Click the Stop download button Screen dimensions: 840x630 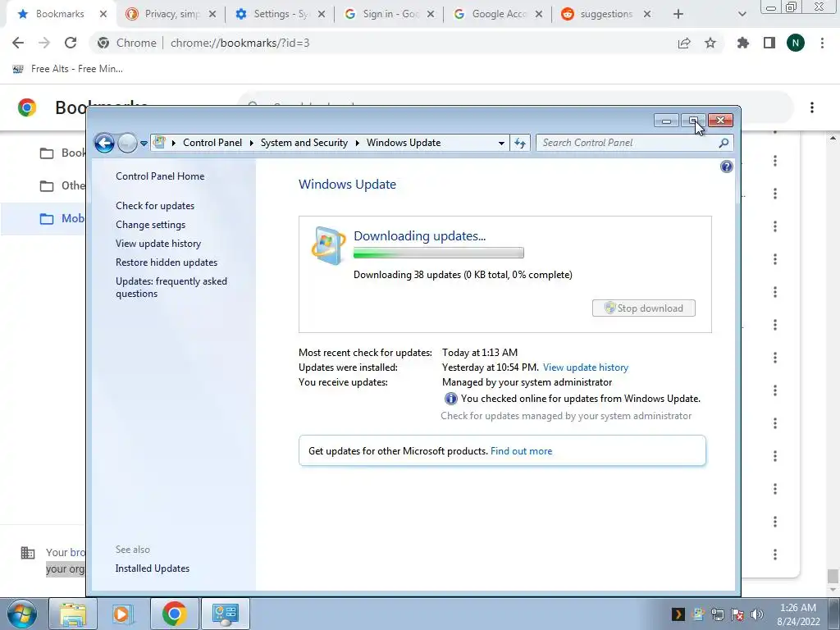coord(643,308)
